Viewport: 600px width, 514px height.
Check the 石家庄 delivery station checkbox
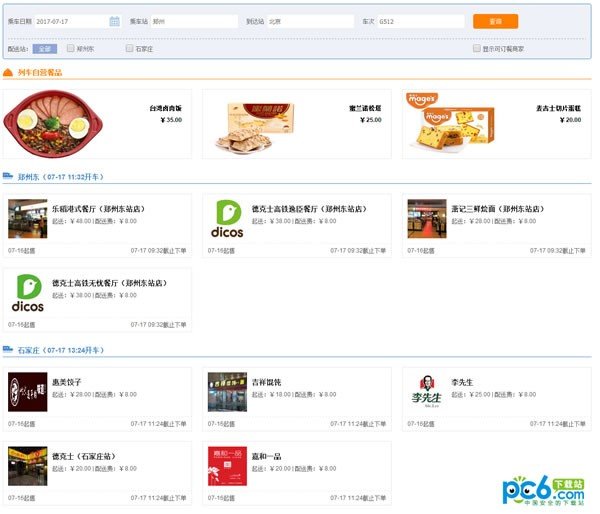tap(129, 48)
